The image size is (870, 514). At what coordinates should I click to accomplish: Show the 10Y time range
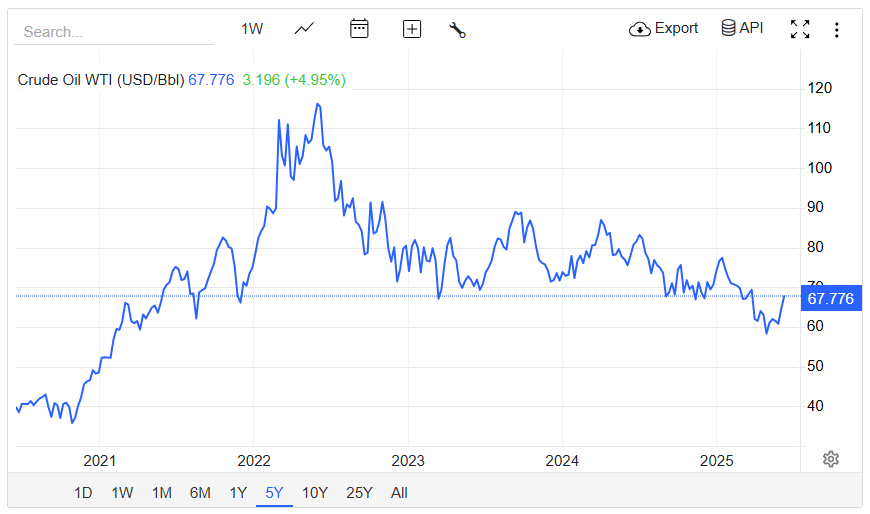(314, 492)
